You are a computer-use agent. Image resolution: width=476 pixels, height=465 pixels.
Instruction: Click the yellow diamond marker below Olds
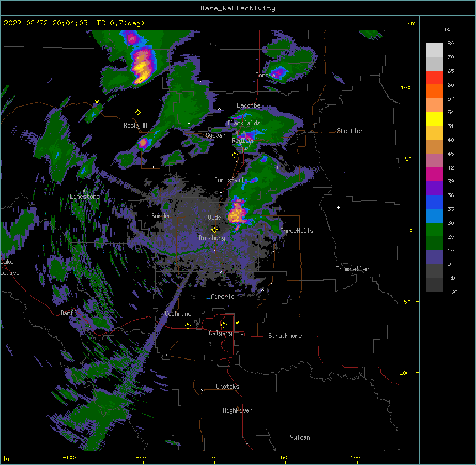pos(215,230)
